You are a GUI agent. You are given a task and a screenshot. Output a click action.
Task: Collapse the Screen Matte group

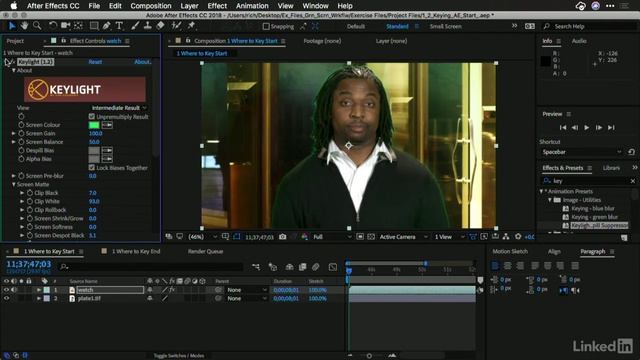point(13,184)
